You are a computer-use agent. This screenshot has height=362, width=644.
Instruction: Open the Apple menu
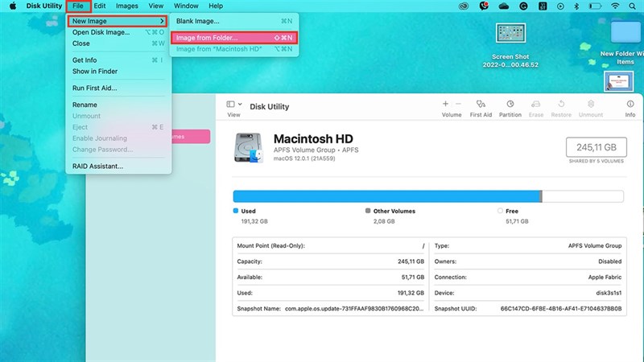tap(13, 6)
